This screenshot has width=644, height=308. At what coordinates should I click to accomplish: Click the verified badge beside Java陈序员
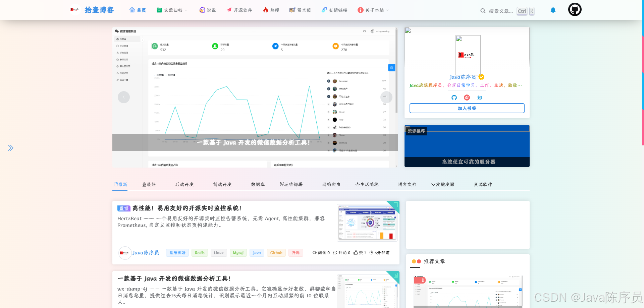481,77
